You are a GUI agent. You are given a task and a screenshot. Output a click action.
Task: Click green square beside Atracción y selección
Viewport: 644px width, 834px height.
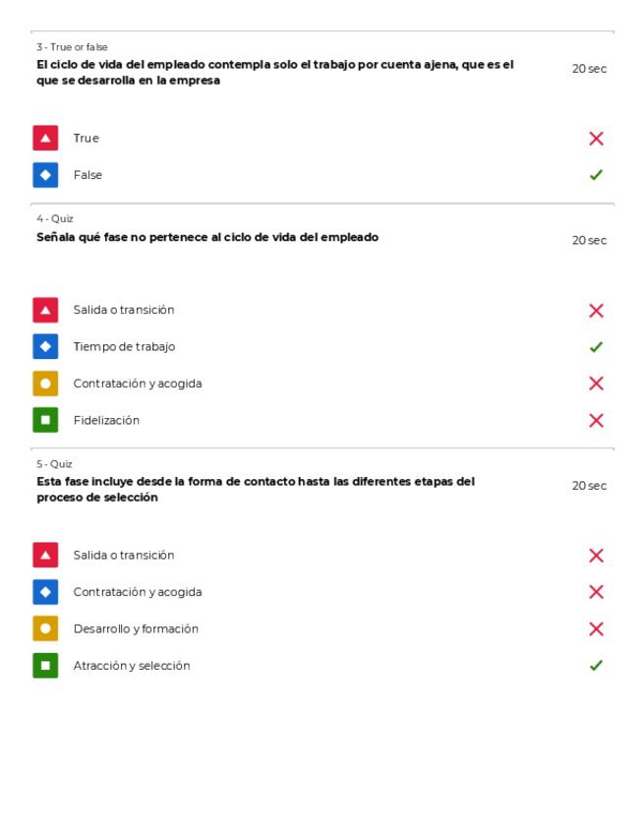click(45, 666)
